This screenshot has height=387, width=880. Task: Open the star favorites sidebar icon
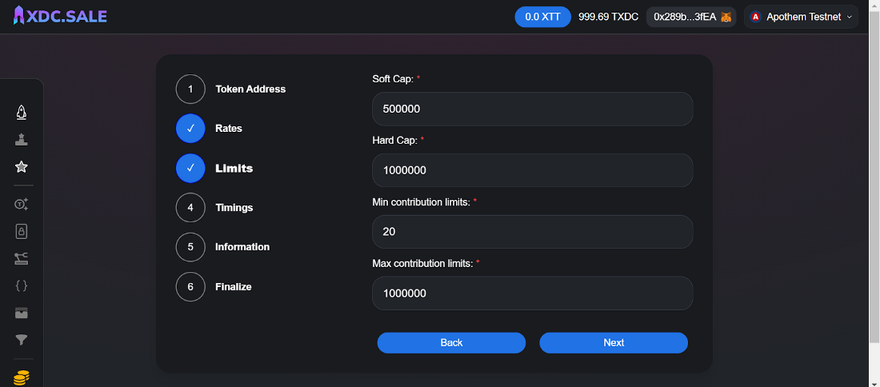point(21,167)
